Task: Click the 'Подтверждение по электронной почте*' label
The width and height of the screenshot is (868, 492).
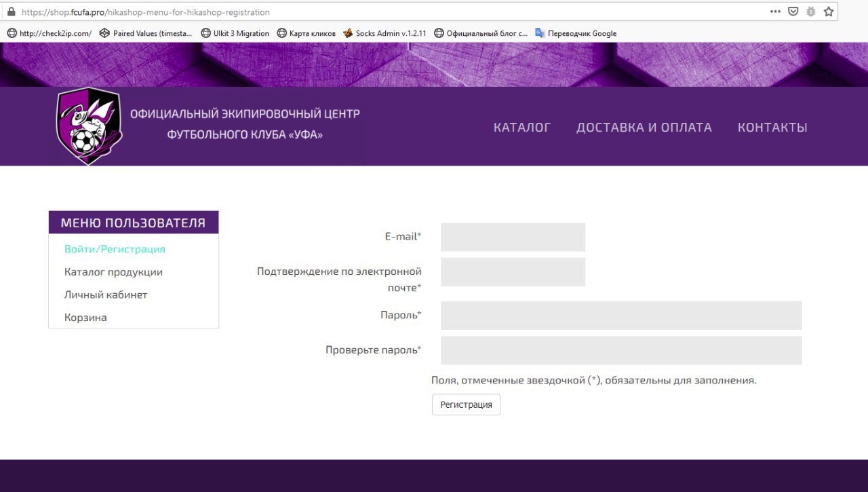Action: pyautogui.click(x=339, y=280)
